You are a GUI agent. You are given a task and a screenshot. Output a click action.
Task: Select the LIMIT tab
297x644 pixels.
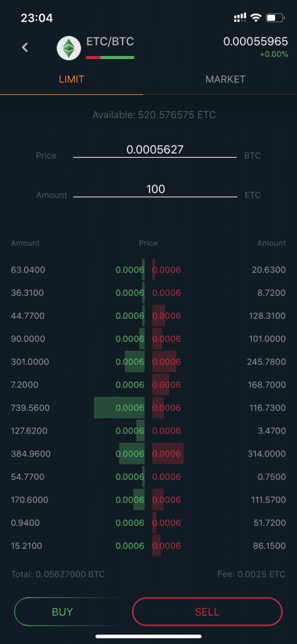pyautogui.click(x=72, y=79)
